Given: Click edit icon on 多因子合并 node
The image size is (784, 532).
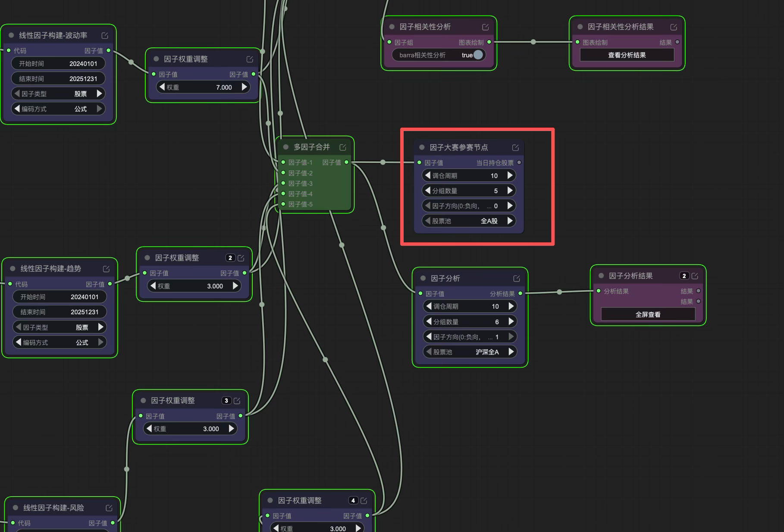Looking at the screenshot, I should pyautogui.click(x=343, y=147).
